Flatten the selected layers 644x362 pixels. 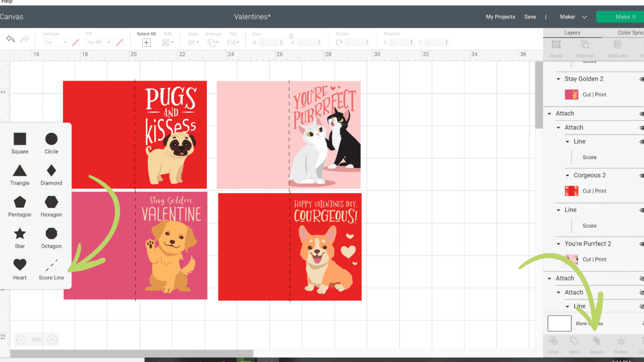click(x=620, y=344)
